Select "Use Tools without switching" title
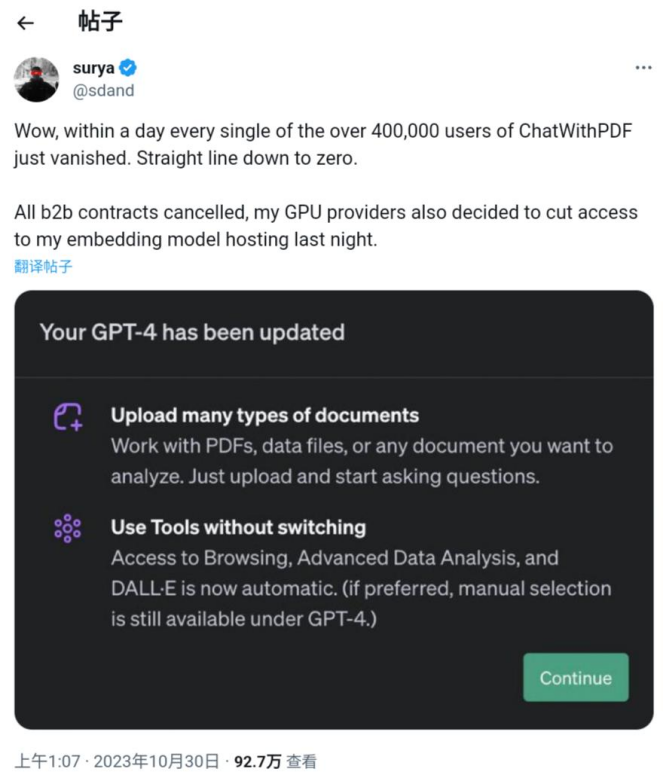 [238, 526]
